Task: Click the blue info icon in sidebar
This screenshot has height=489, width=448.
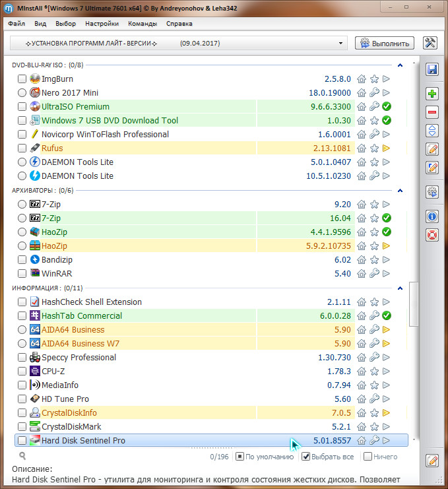Action: pos(432,216)
